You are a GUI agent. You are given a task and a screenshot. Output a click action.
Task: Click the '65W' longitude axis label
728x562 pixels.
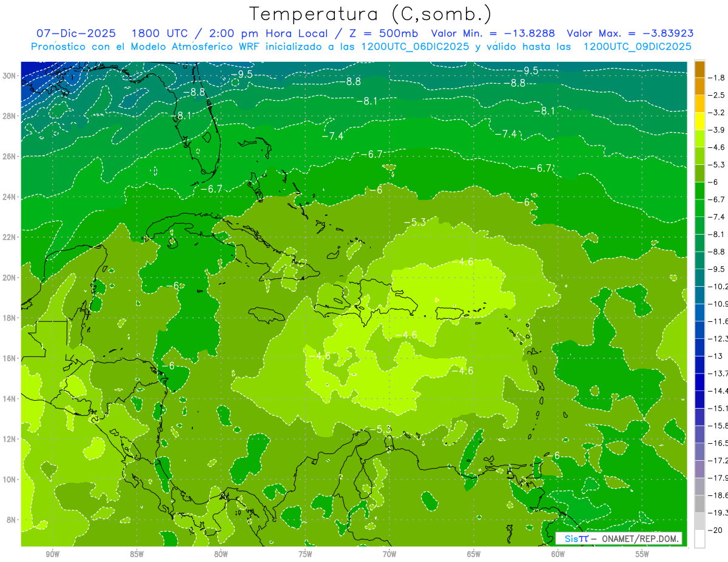[474, 554]
